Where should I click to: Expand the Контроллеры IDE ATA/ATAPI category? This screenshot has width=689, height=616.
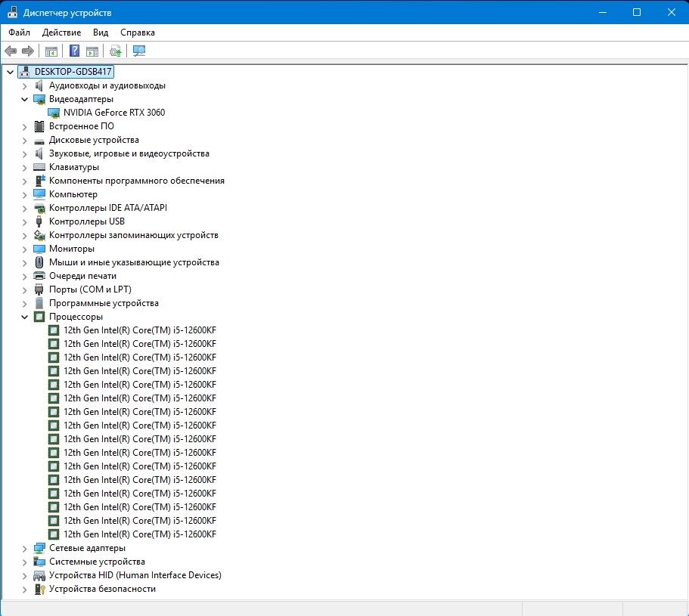[25, 208]
